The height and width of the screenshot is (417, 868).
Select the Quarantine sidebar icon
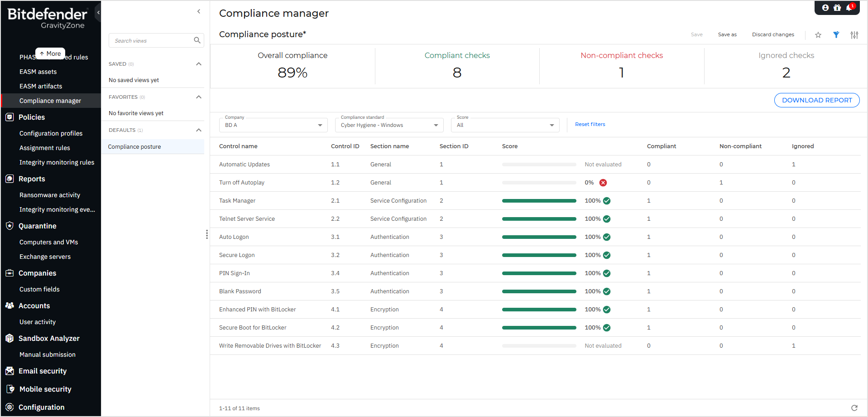[x=10, y=226]
